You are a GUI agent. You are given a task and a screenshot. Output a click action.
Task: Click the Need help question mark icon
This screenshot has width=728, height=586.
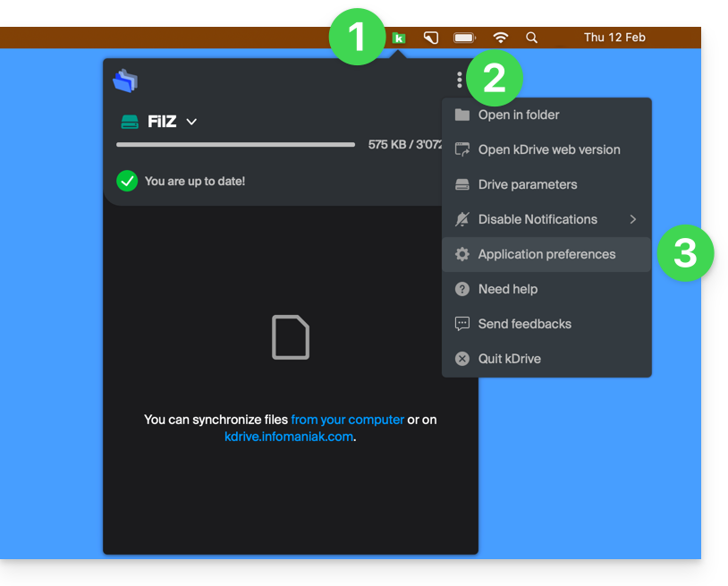click(x=462, y=289)
